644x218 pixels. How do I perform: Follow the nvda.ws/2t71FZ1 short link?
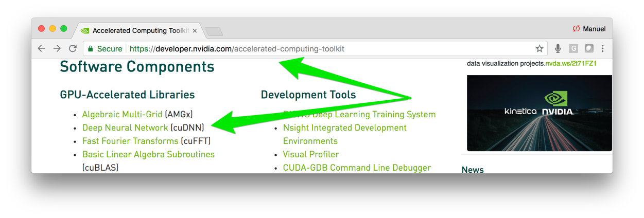[571, 64]
